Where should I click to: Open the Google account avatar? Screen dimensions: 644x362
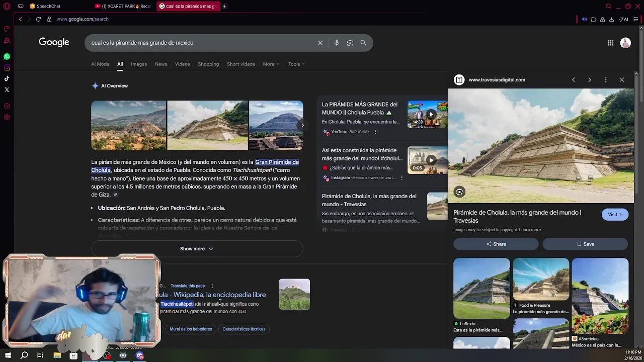[x=625, y=43]
